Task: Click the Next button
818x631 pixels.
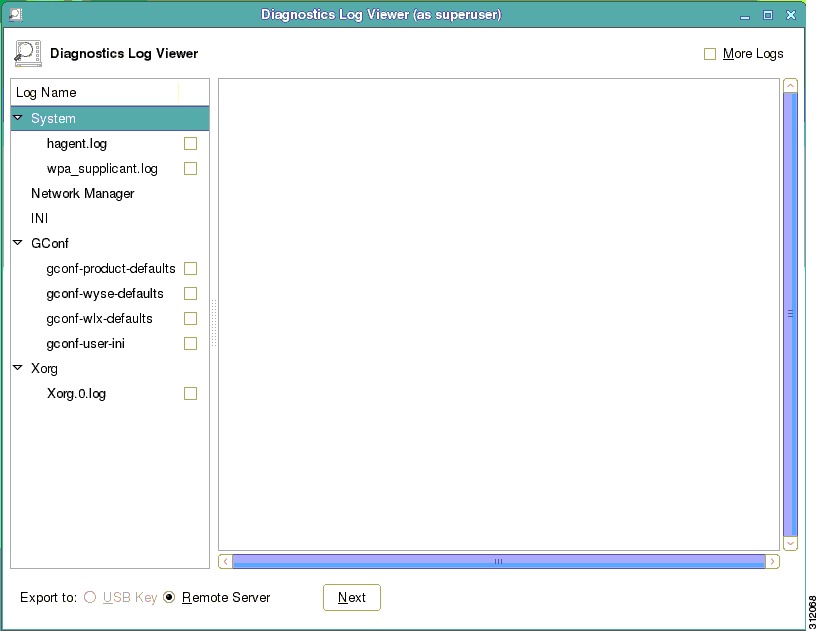Action: pos(352,597)
